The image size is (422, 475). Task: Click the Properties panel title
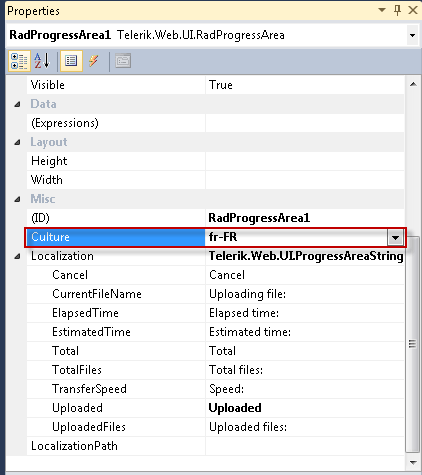tap(33, 11)
